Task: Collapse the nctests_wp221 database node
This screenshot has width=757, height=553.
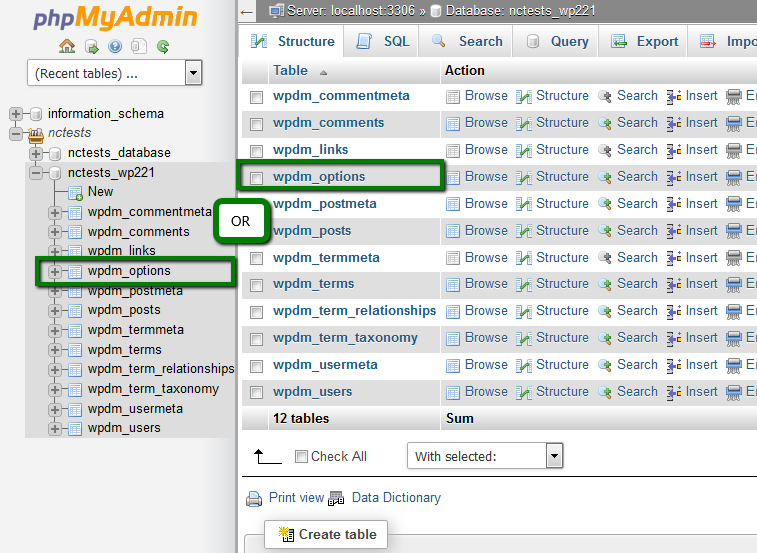Action: (36, 173)
